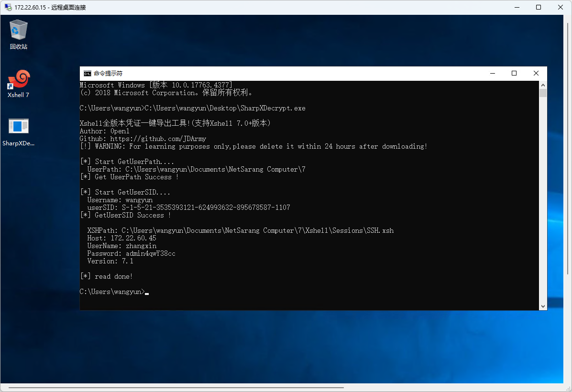This screenshot has height=392, width=572.
Task: Minimize the Command Prompt window
Action: pyautogui.click(x=492, y=73)
